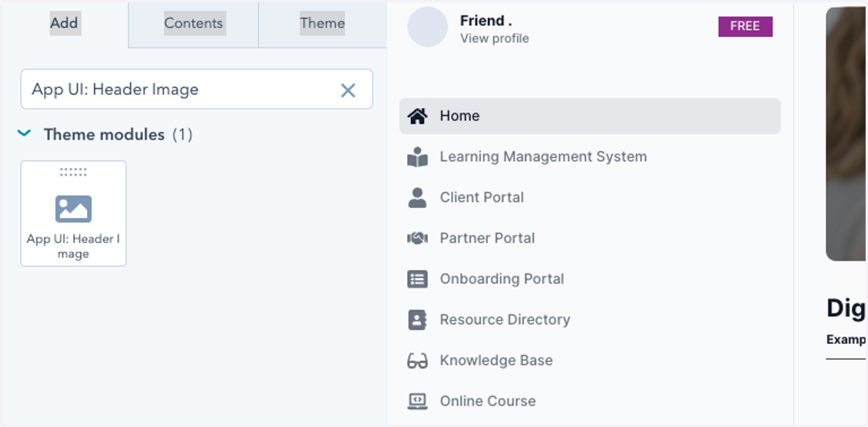868x427 pixels.
Task: Select Resource Directory menu entry
Action: [590, 320]
